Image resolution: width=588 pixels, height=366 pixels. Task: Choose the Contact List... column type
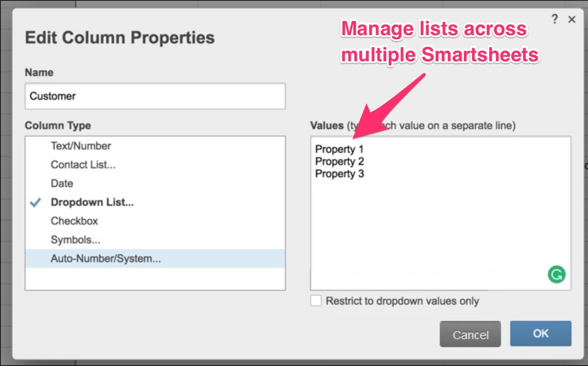(x=83, y=165)
